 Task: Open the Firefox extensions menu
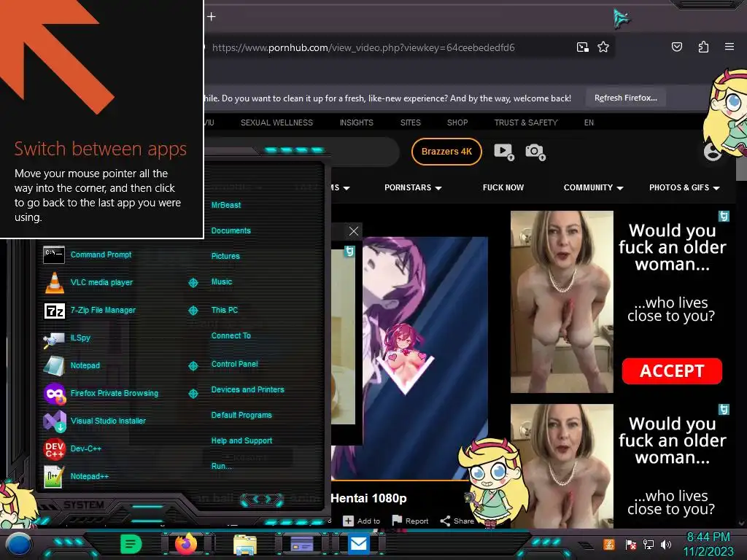[703, 47]
